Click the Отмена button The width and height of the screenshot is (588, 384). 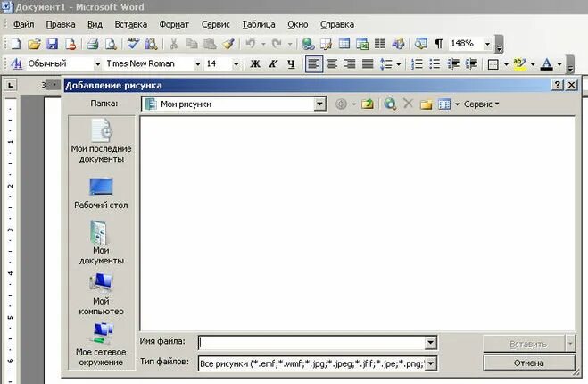tap(529, 363)
